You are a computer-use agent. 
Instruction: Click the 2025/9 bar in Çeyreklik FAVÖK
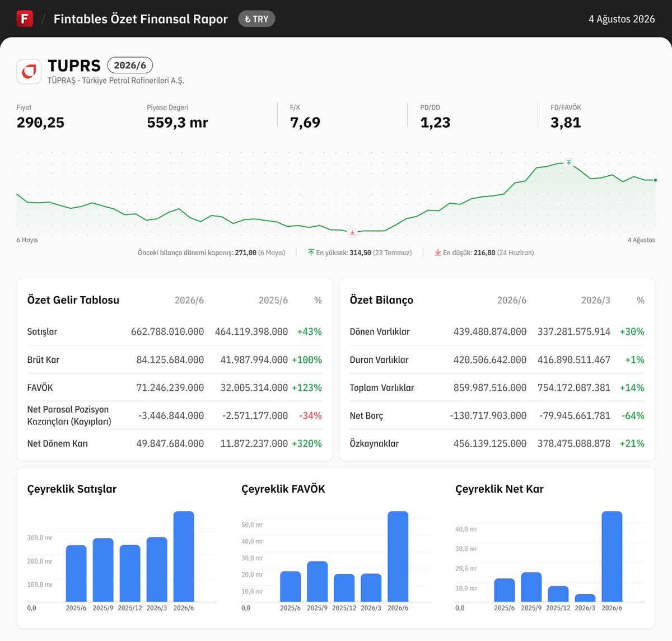(318, 582)
